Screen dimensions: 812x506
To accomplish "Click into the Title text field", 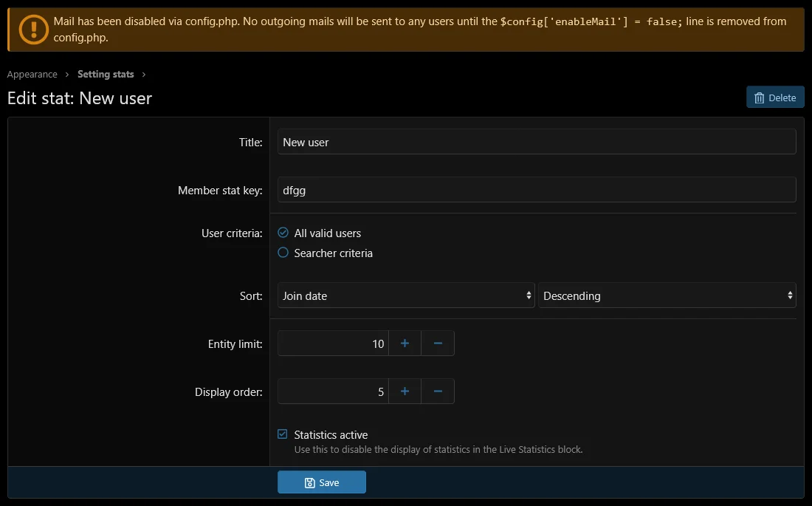I will (537, 142).
